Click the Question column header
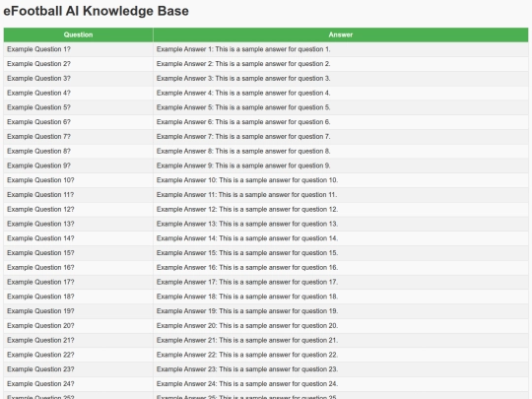Screen dimensions: 532x399 [79, 34]
